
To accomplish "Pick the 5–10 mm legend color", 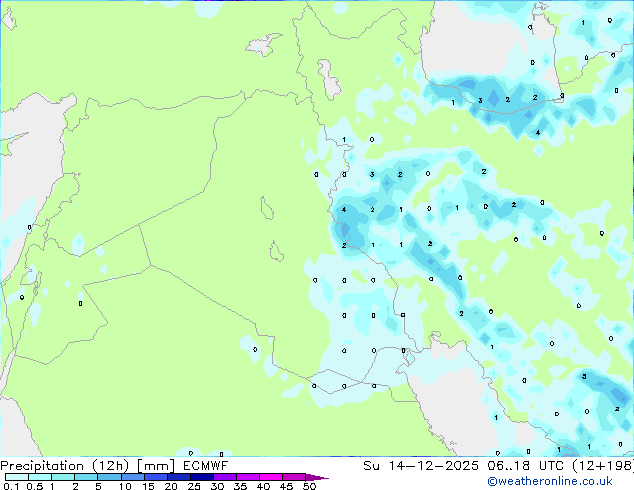I will coord(109,477).
